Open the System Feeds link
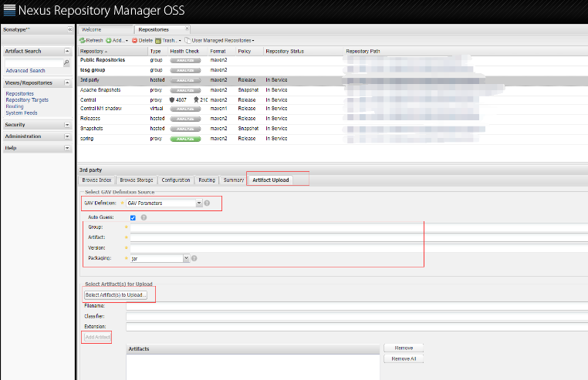The height and width of the screenshot is (380, 588). pyautogui.click(x=22, y=113)
